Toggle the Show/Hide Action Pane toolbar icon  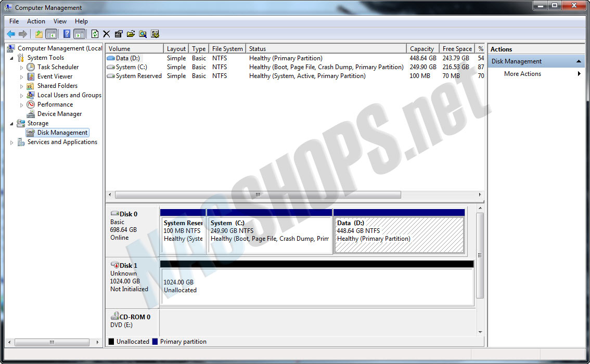point(80,34)
